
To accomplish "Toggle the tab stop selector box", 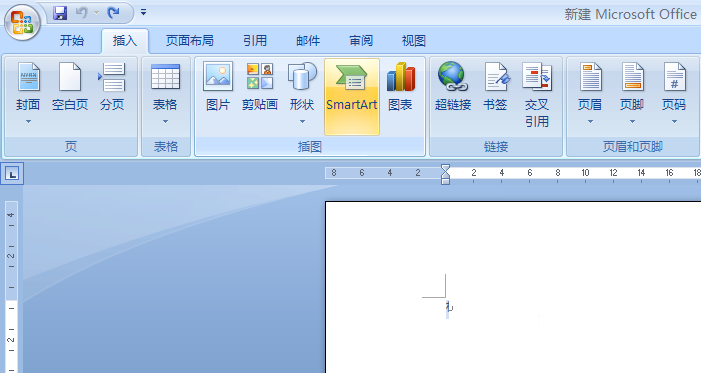I will pyautogui.click(x=12, y=174).
